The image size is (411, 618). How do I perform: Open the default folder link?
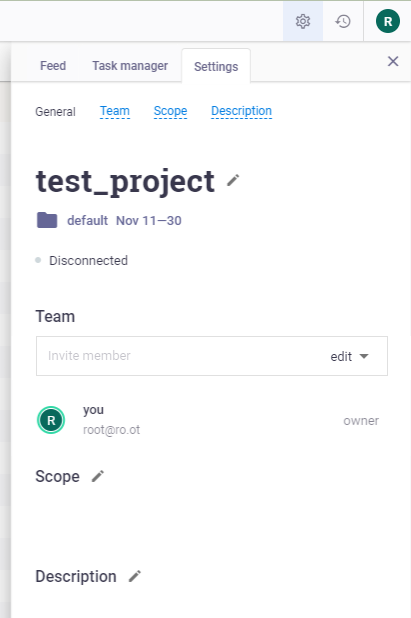pos(87,220)
